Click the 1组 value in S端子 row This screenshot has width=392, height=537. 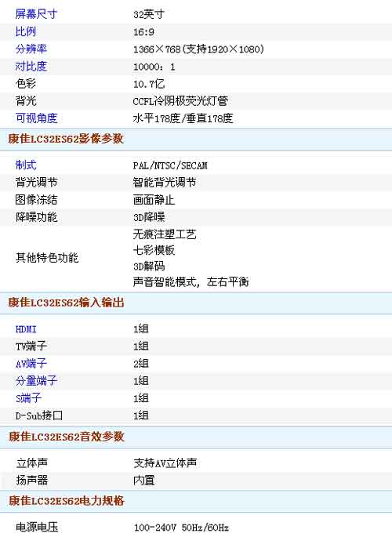point(141,398)
